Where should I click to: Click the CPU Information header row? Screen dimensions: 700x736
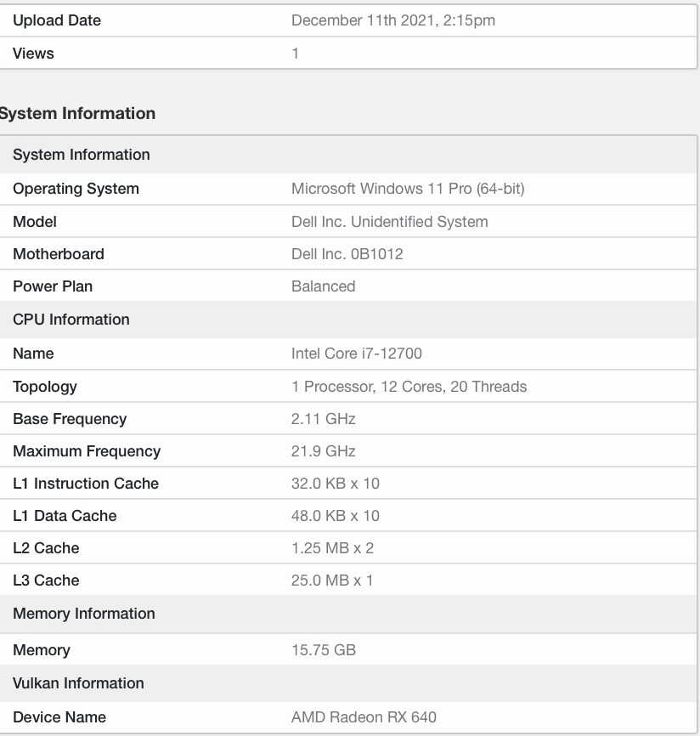click(348, 320)
